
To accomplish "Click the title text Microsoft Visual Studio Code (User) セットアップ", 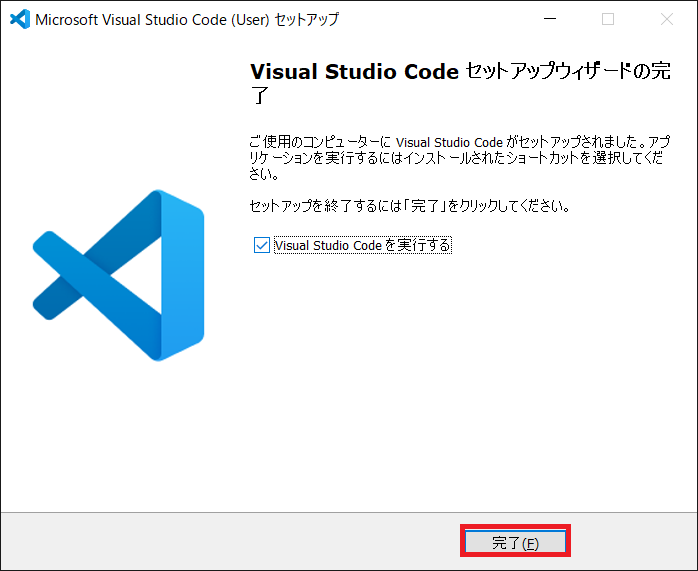I will (x=187, y=20).
